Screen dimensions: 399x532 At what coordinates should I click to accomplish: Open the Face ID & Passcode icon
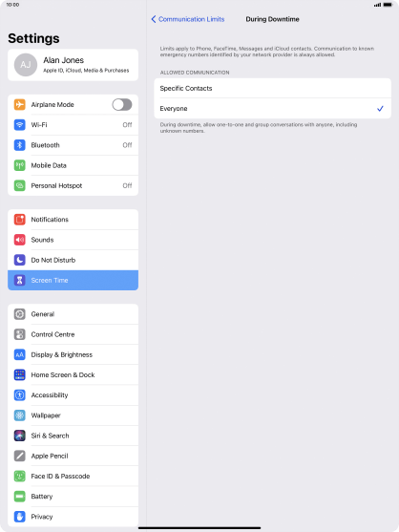[x=20, y=476]
